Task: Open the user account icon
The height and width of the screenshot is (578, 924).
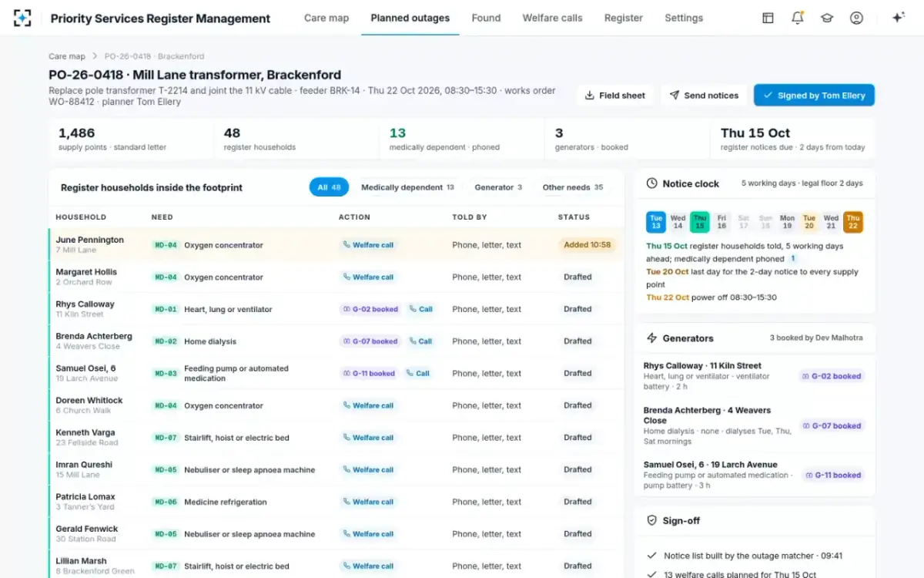Action: click(x=856, y=18)
